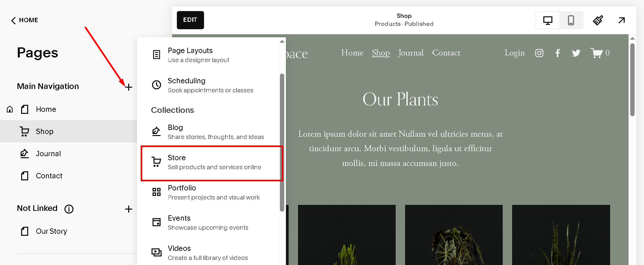
Task: Click Journal link in site header
Action: coord(411,53)
